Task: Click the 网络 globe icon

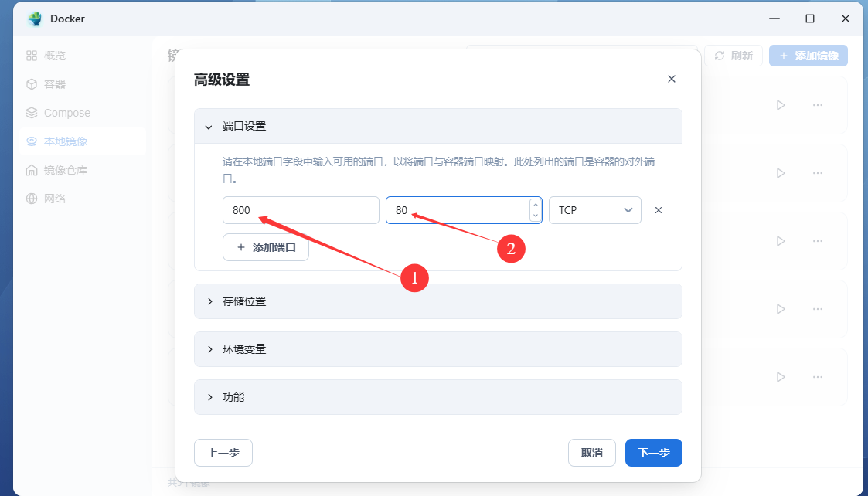Action: [32, 199]
